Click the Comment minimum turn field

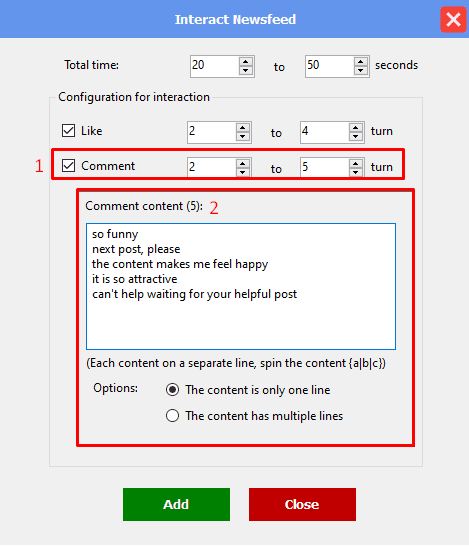click(x=212, y=167)
